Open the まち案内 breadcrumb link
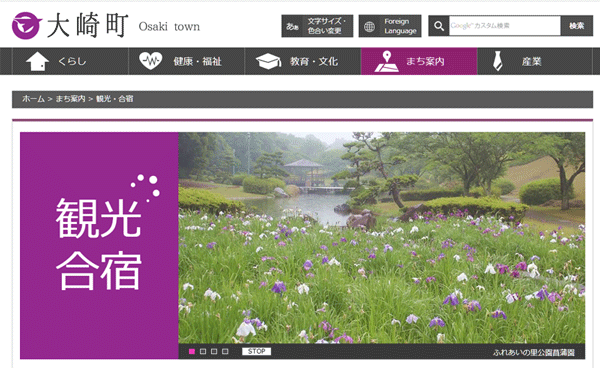The height and width of the screenshot is (368, 600). [x=70, y=99]
